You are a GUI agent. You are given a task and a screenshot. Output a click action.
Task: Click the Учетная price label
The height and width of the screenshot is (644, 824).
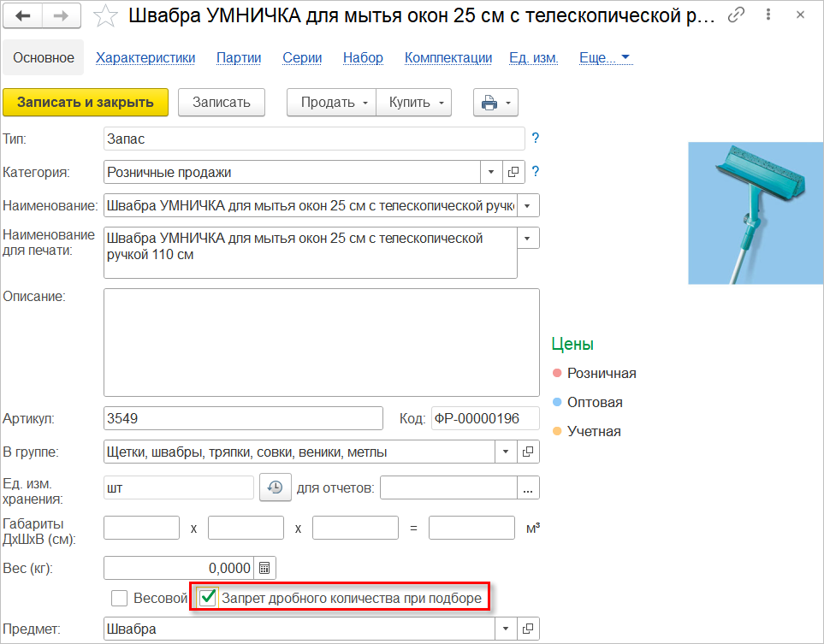[594, 431]
